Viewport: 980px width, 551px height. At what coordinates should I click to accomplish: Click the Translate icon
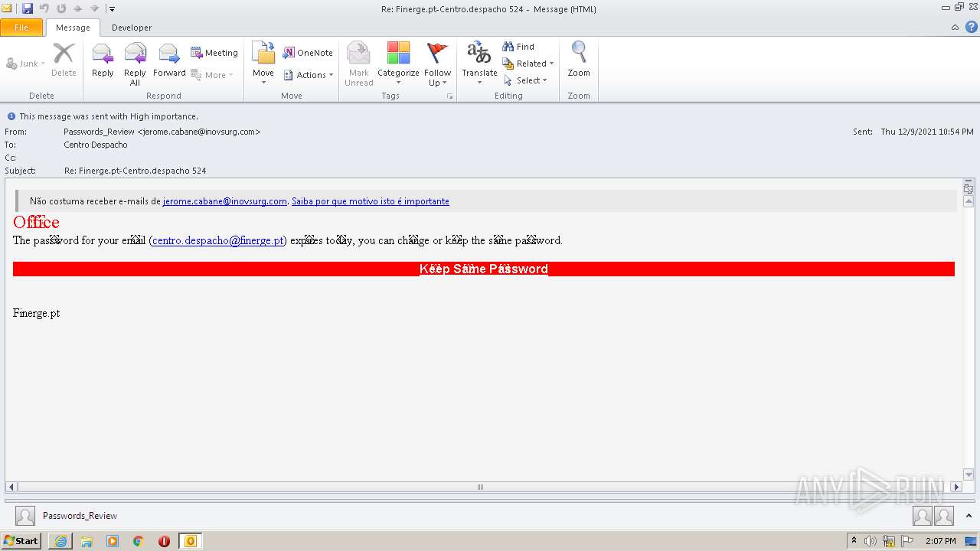479,53
